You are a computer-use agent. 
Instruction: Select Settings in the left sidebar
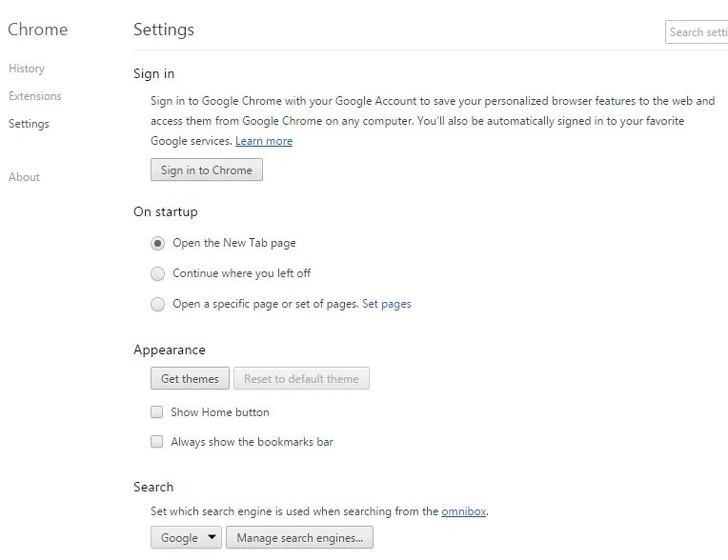(29, 124)
